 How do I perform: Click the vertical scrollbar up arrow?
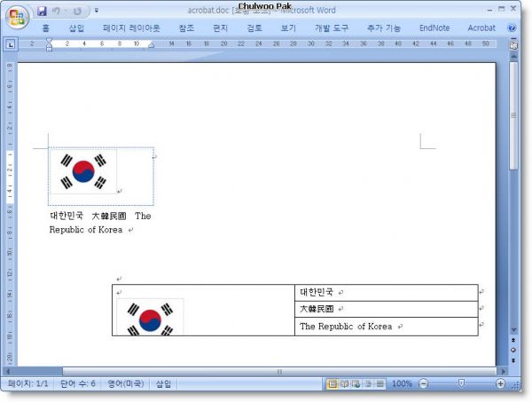[x=513, y=57]
